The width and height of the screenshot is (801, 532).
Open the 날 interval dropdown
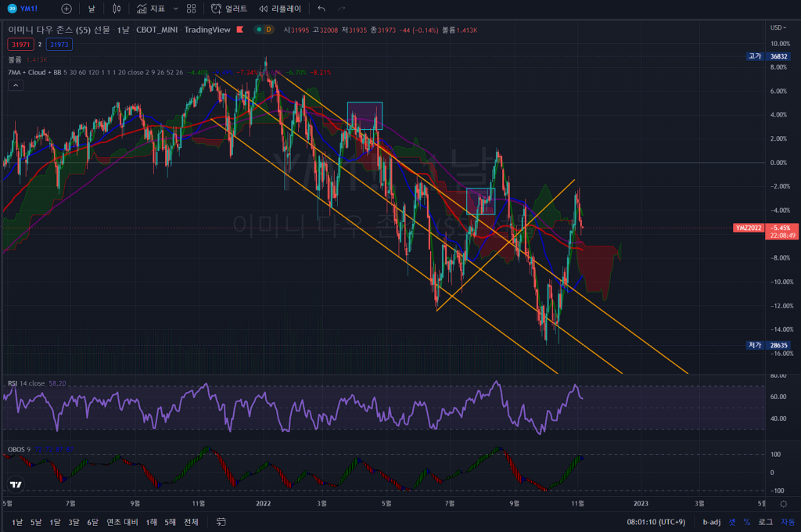pos(92,9)
